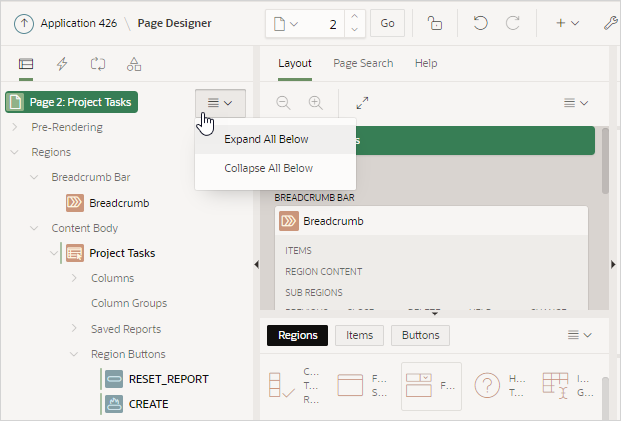Choose Expand All Below

point(275,139)
